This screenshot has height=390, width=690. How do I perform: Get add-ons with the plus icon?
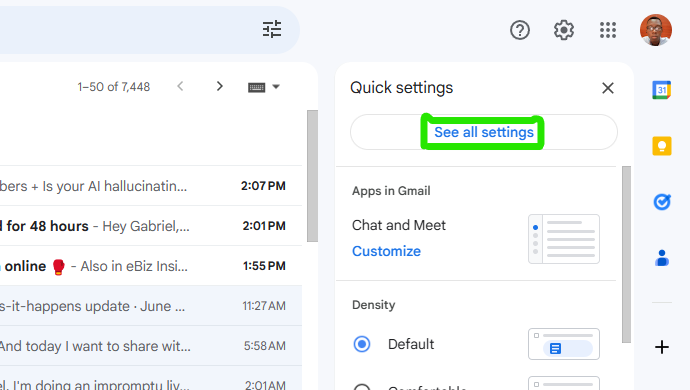coord(661,347)
